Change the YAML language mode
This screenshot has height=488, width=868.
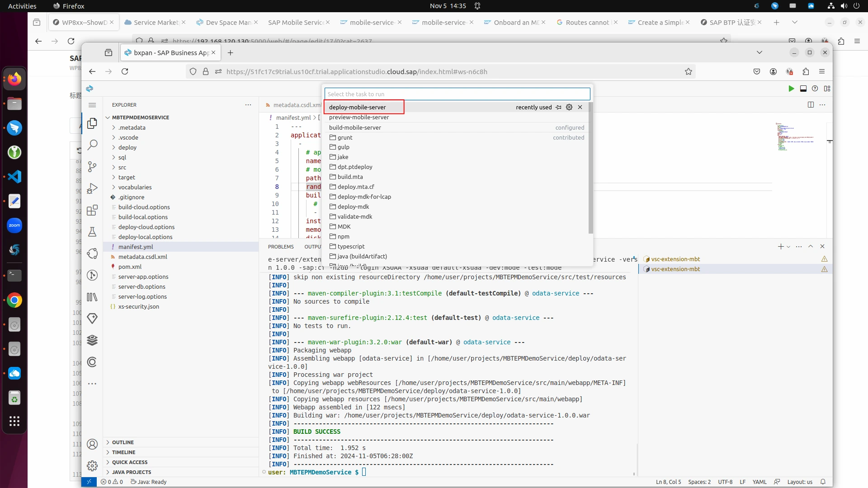point(759,482)
